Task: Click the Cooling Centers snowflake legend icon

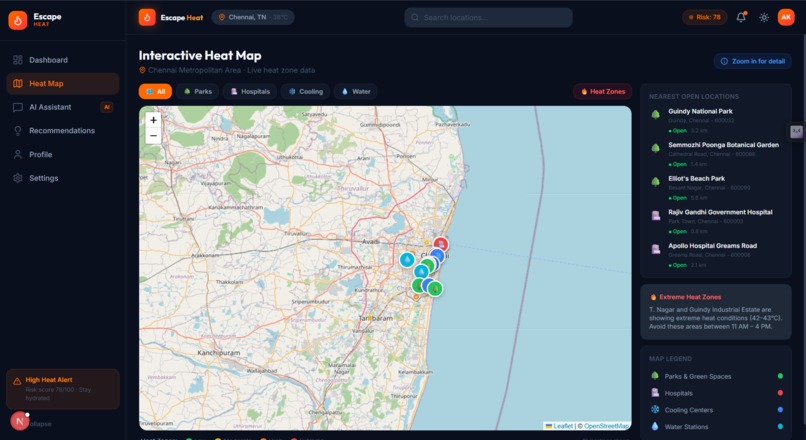Action: click(x=655, y=410)
